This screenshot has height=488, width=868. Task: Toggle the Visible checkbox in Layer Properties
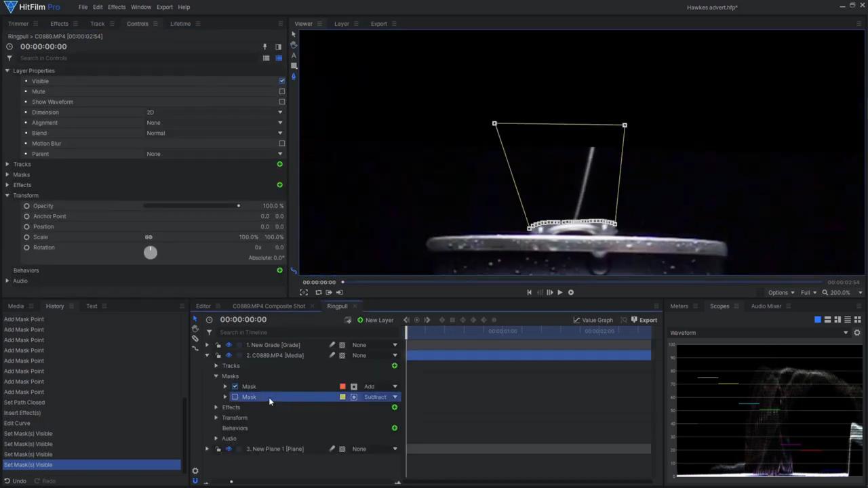pyautogui.click(x=282, y=81)
